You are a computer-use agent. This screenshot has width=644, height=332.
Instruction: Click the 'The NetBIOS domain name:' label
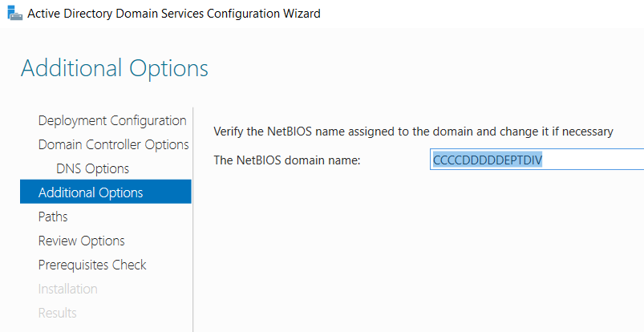coord(286,160)
